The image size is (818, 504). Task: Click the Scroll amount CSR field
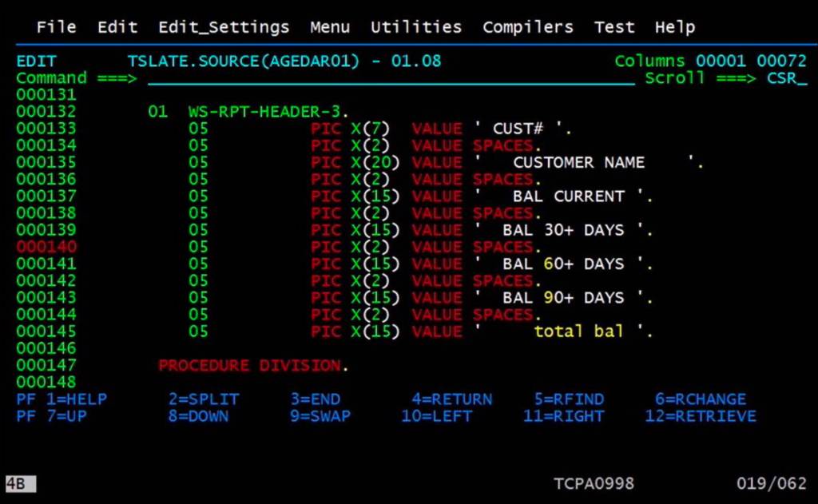[x=788, y=77]
